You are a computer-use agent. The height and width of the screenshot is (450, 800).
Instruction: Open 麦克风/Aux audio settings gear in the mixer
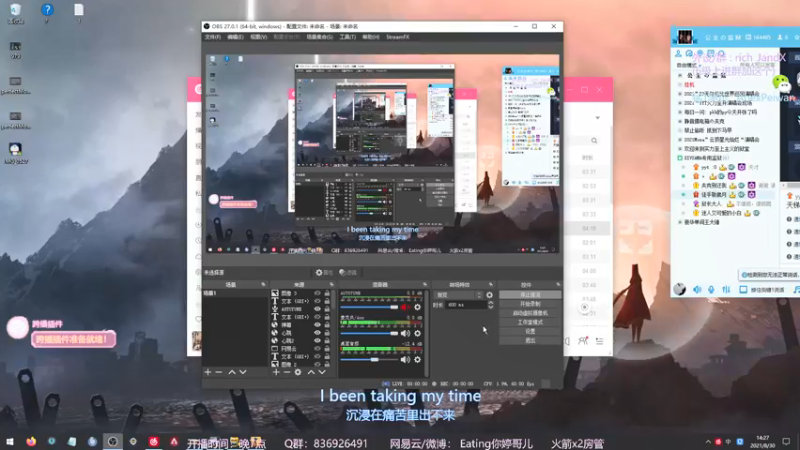(417, 333)
